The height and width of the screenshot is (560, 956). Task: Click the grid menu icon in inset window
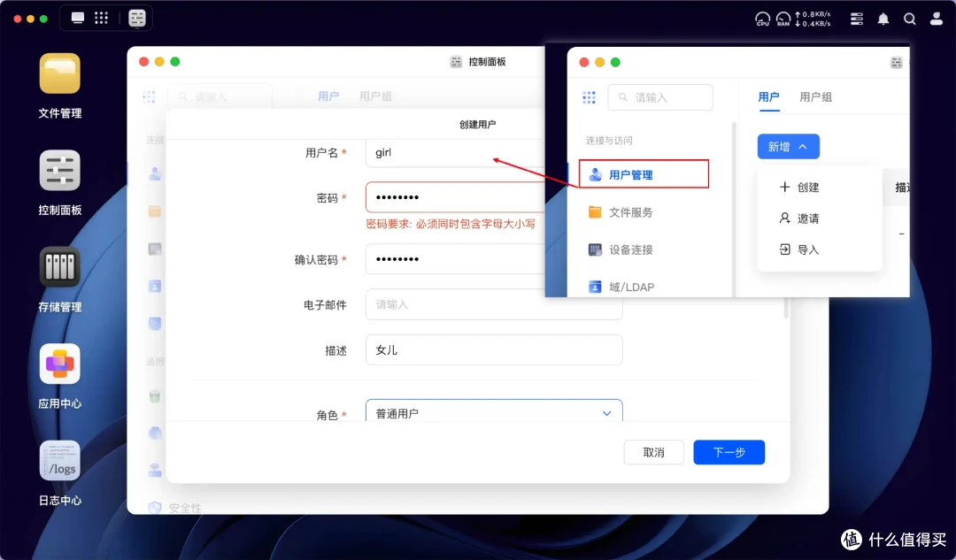[x=589, y=97]
